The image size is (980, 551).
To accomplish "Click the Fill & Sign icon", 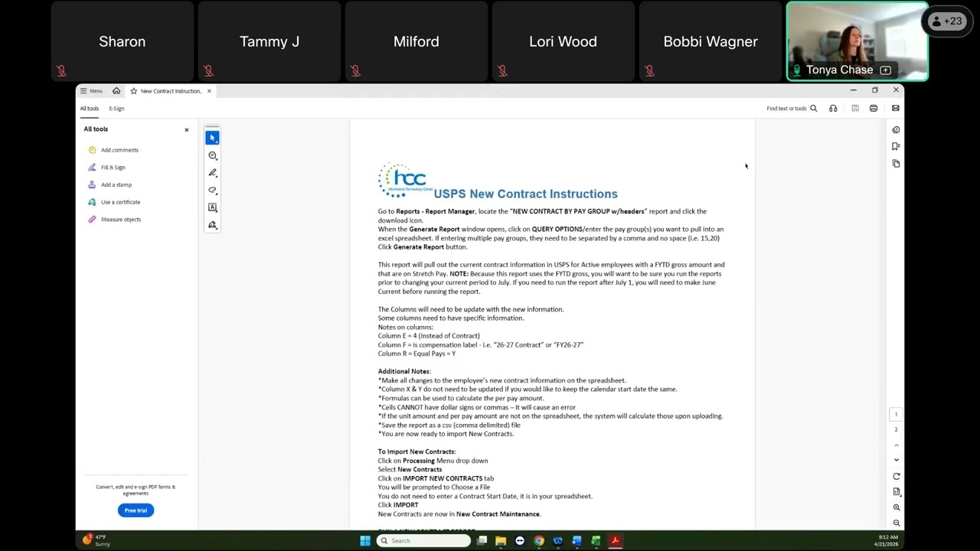I will [92, 168].
